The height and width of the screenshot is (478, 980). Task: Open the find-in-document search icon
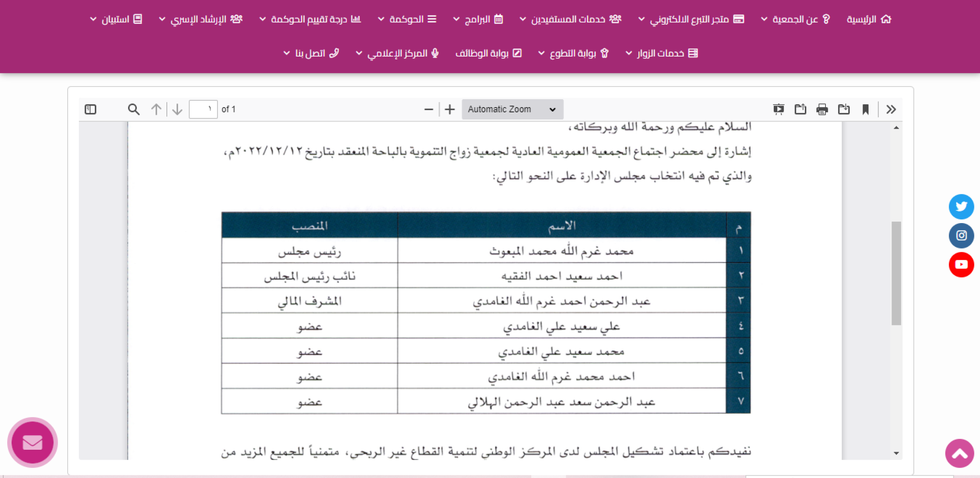(133, 109)
